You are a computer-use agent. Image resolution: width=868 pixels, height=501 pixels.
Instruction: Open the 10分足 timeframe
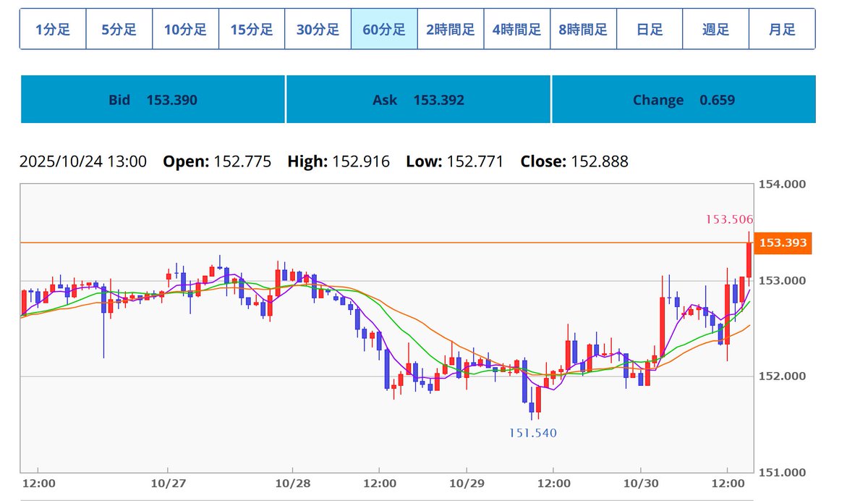[x=185, y=29]
